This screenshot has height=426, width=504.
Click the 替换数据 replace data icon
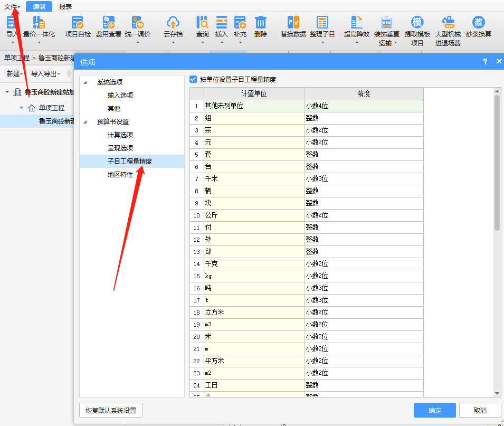click(293, 23)
